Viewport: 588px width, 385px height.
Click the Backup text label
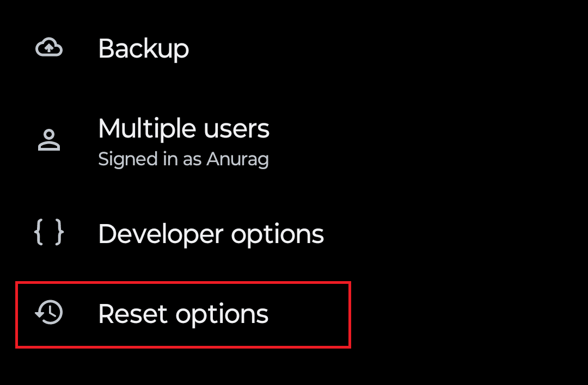(x=144, y=48)
